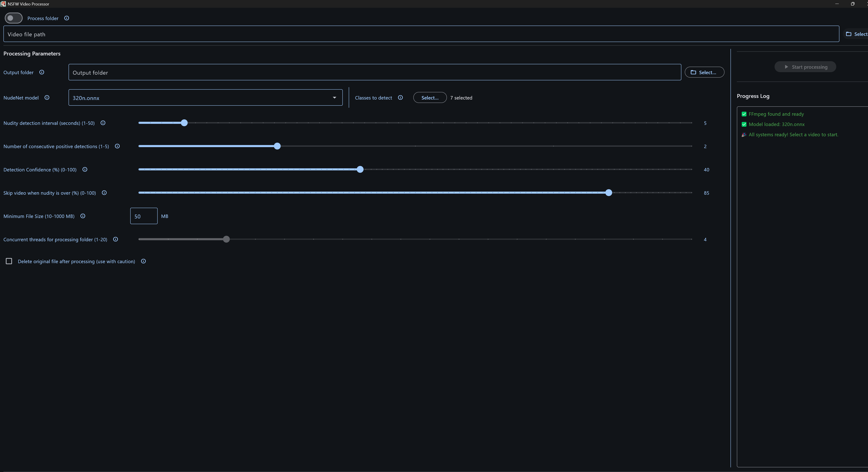Click info icon for Delete original file
Image resolution: width=868 pixels, height=472 pixels.
pyautogui.click(x=143, y=261)
